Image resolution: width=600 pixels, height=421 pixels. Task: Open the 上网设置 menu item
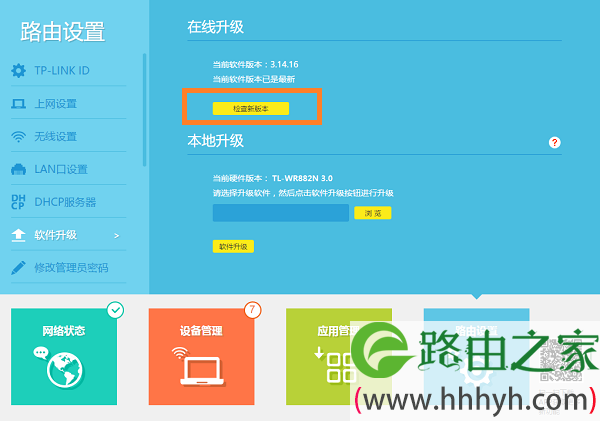click(55, 104)
